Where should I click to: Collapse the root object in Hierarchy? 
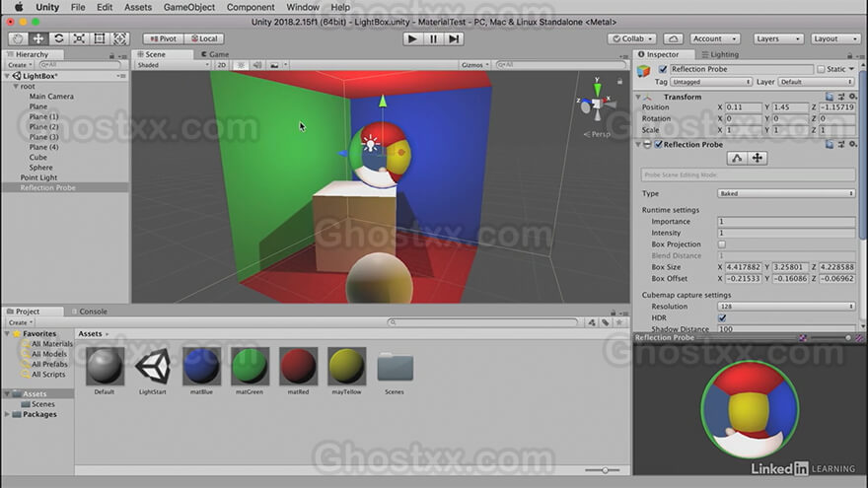coord(16,87)
